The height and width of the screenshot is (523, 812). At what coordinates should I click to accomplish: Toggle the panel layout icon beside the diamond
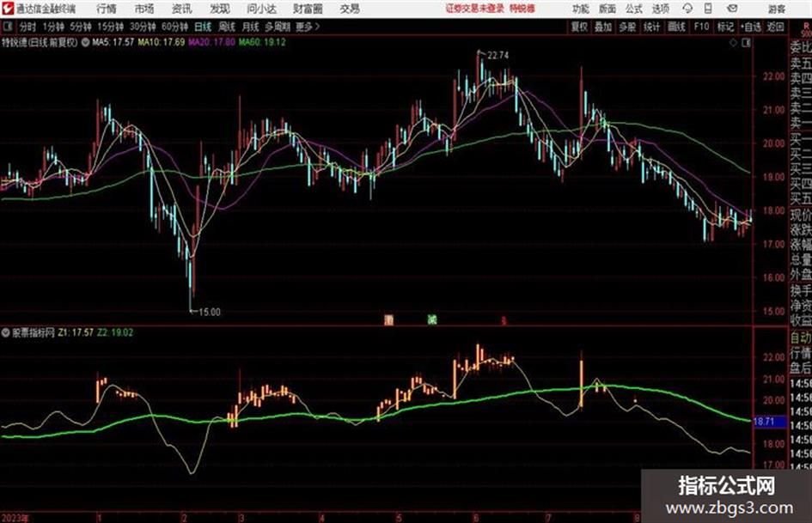tap(746, 43)
